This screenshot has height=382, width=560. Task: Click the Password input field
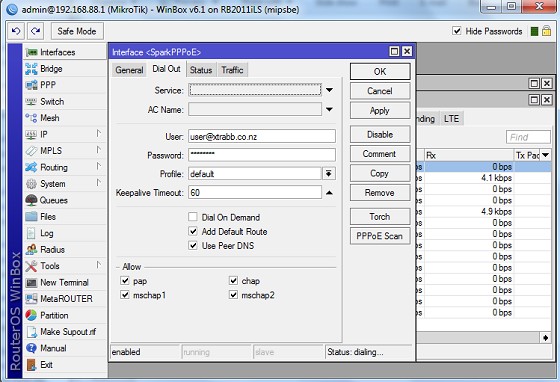pyautogui.click(x=262, y=155)
